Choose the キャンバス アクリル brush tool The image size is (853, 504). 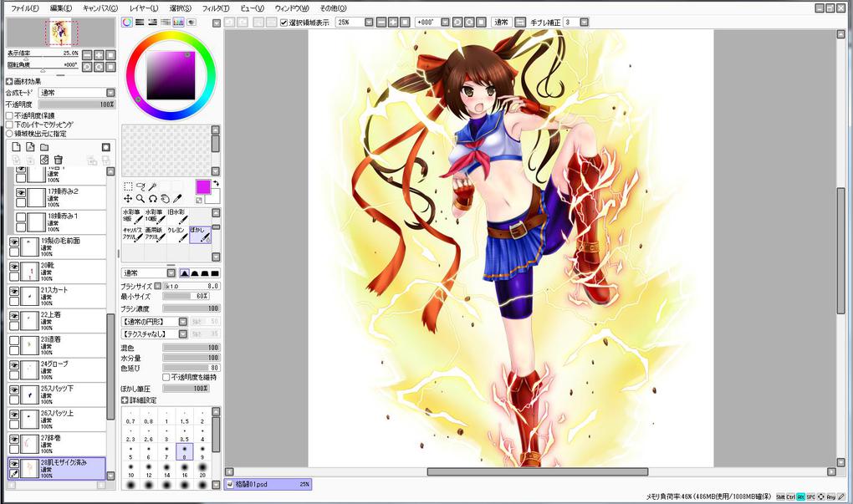tap(132, 234)
